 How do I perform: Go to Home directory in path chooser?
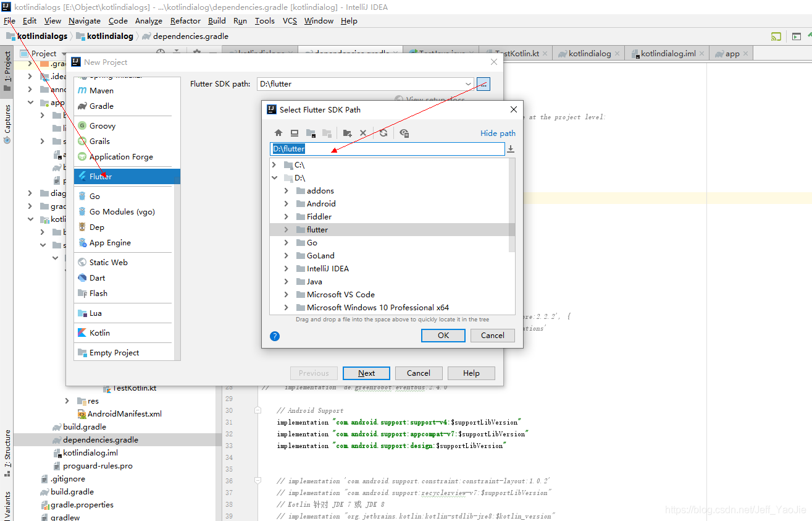pos(278,133)
